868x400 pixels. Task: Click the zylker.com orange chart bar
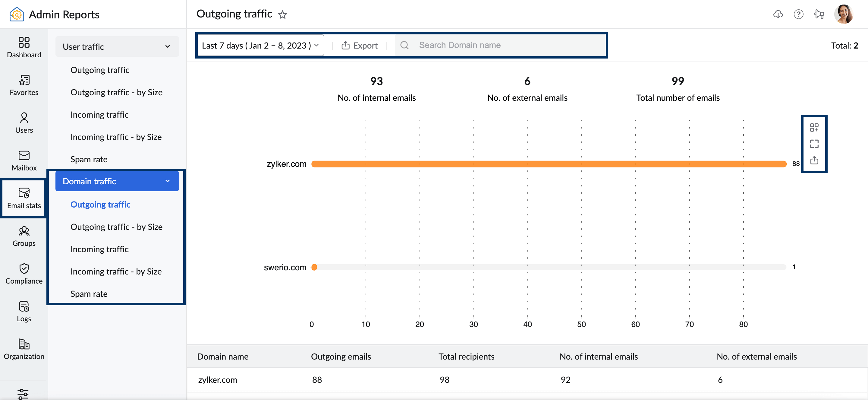(x=549, y=164)
